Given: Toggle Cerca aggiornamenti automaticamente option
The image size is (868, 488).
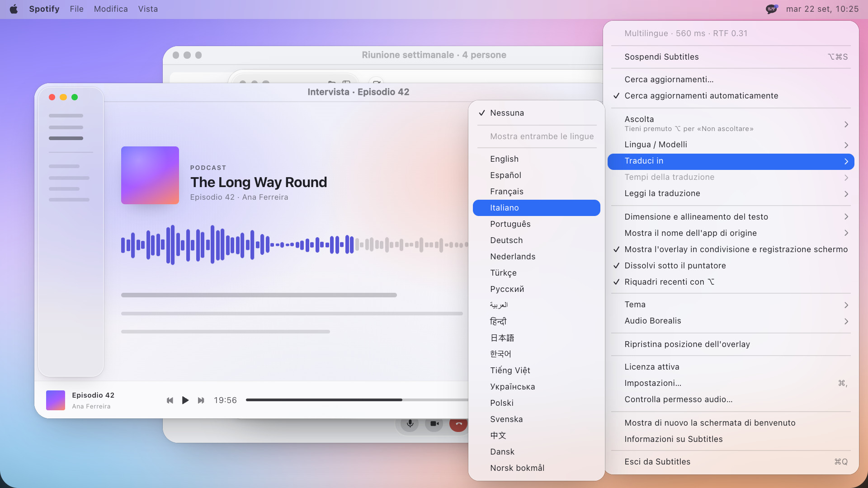Looking at the screenshot, I should point(731,96).
